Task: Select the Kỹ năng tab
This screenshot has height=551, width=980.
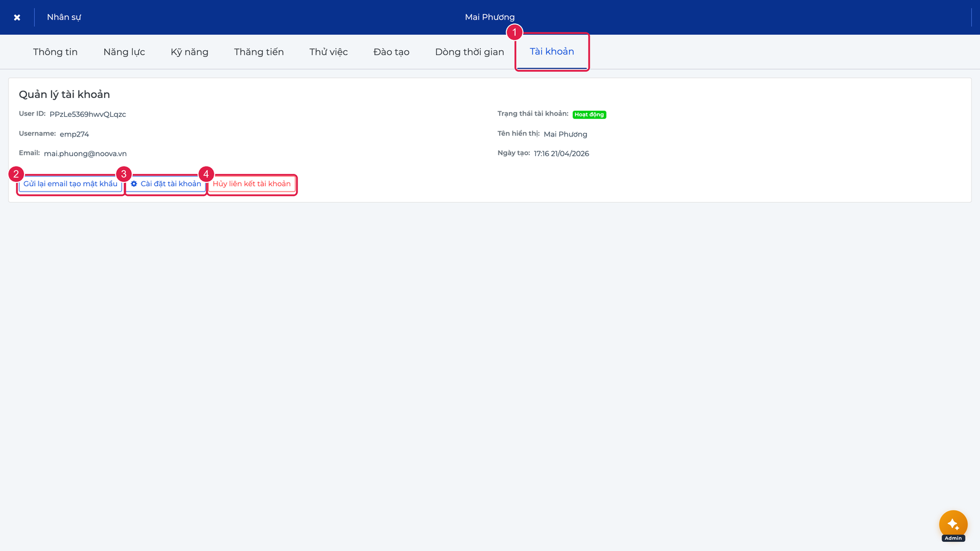Action: click(189, 52)
